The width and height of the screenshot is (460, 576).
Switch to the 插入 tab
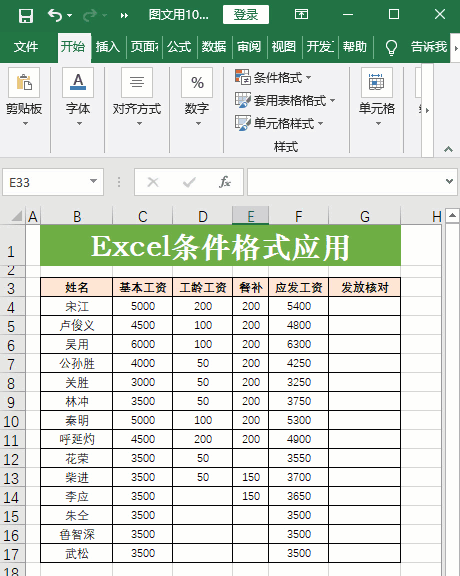(108, 47)
